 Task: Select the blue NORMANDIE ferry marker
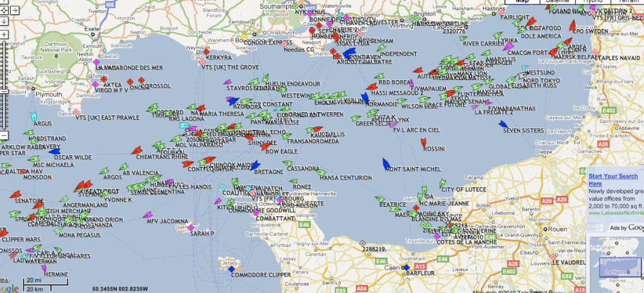tap(365, 98)
